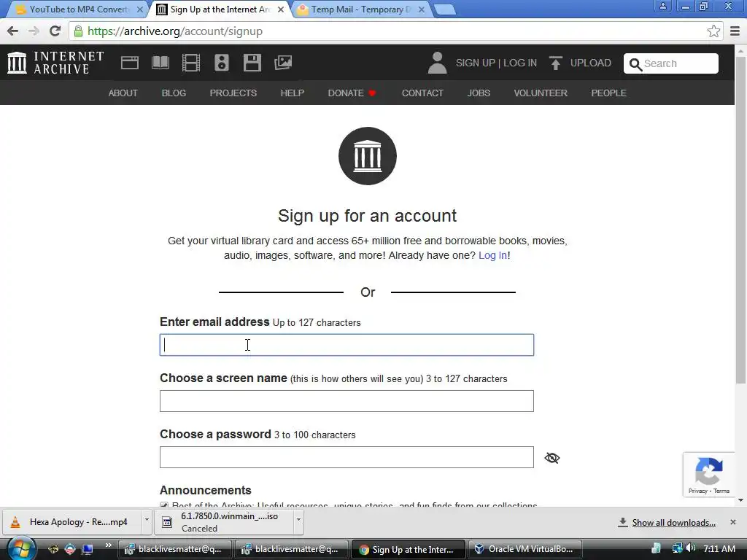Toggle password visibility eye icon
747x560 pixels.
552,458
